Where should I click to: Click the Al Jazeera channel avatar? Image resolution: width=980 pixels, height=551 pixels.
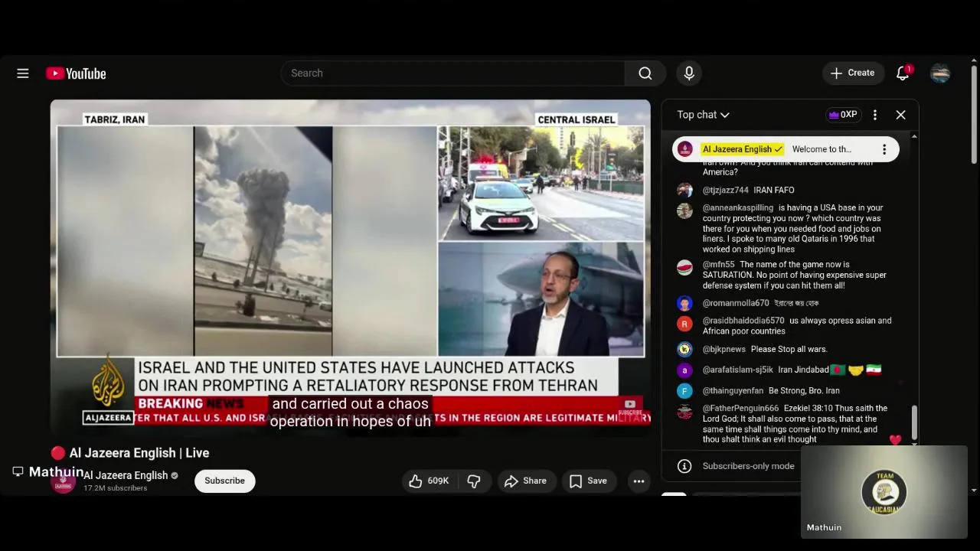pos(64,481)
